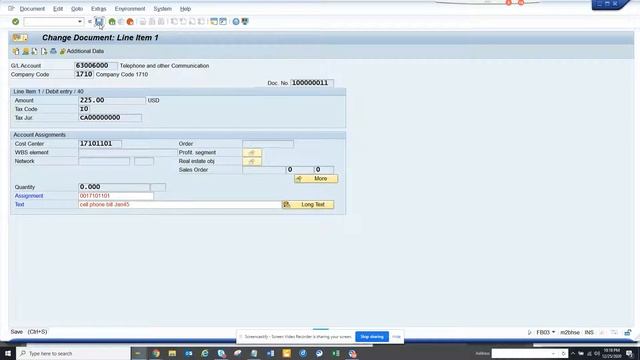Click the first icon in application toolbar

click(16, 51)
